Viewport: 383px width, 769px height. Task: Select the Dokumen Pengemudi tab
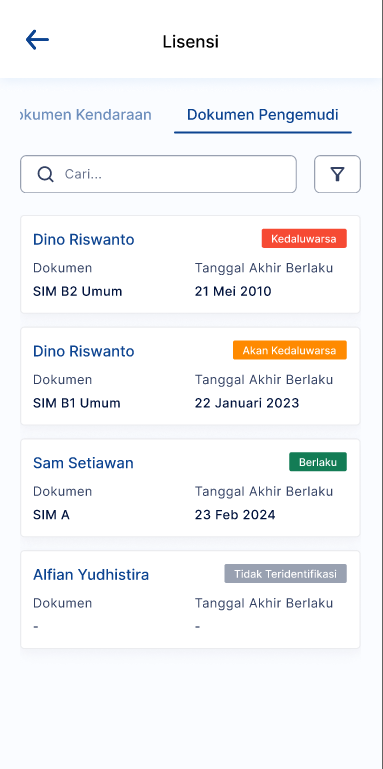tap(263, 115)
